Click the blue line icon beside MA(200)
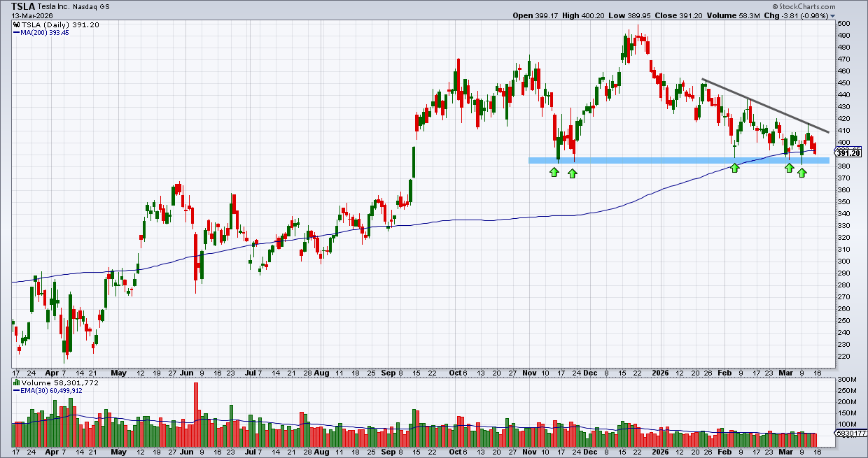The image size is (868, 458). (x=16, y=32)
